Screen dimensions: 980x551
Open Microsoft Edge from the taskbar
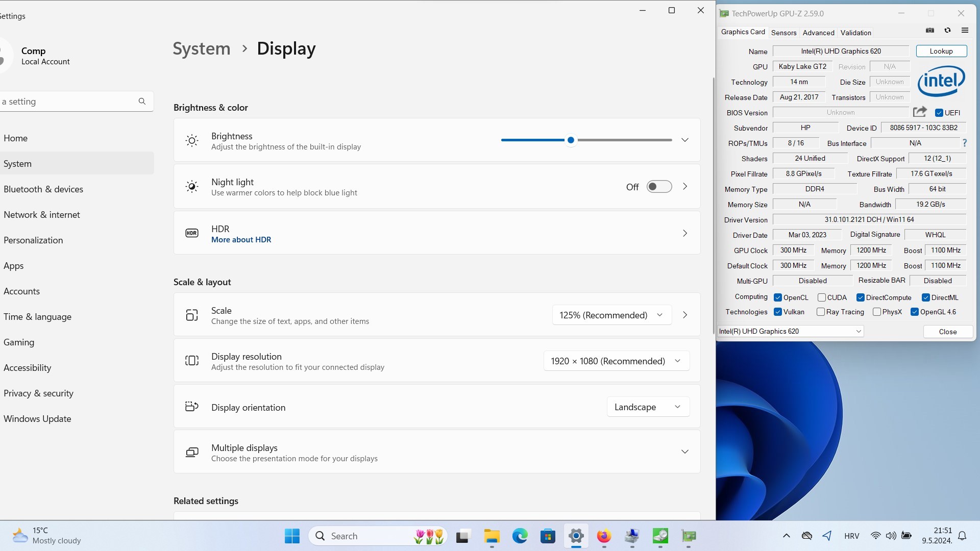(x=520, y=536)
